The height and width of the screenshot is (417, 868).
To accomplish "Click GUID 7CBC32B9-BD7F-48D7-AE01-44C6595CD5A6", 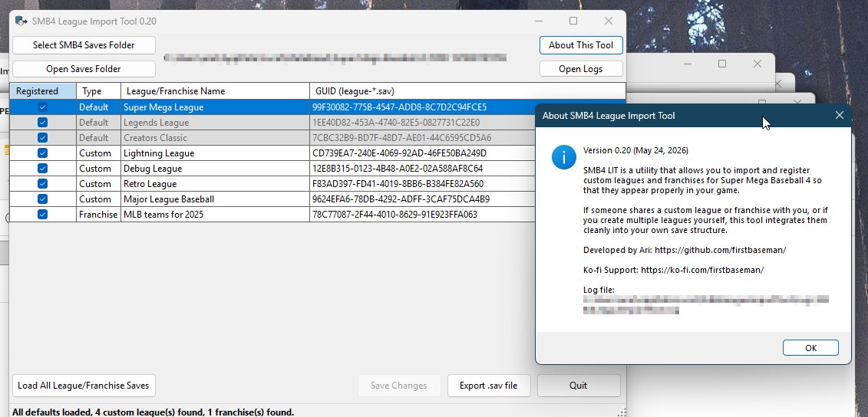I will 401,138.
